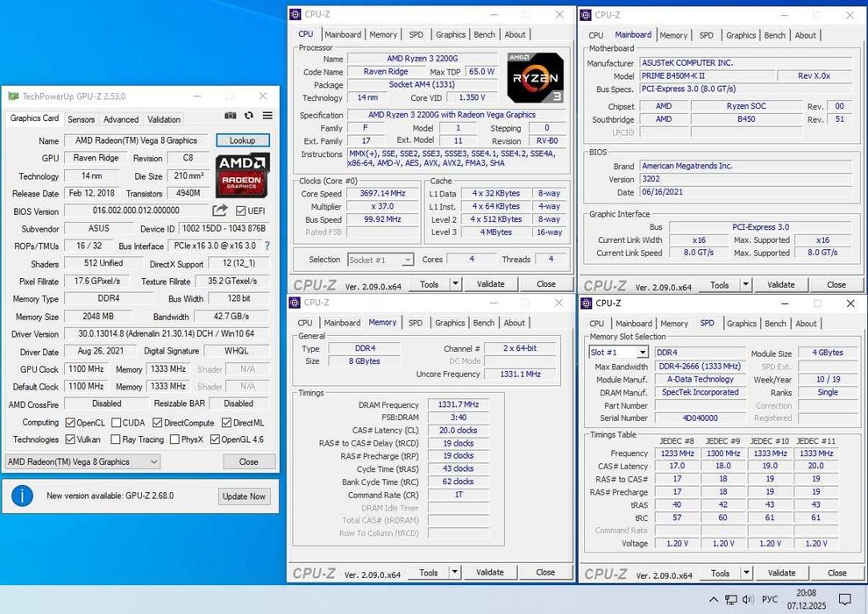Open Graphics tab in the Mainboard window

coord(741,35)
